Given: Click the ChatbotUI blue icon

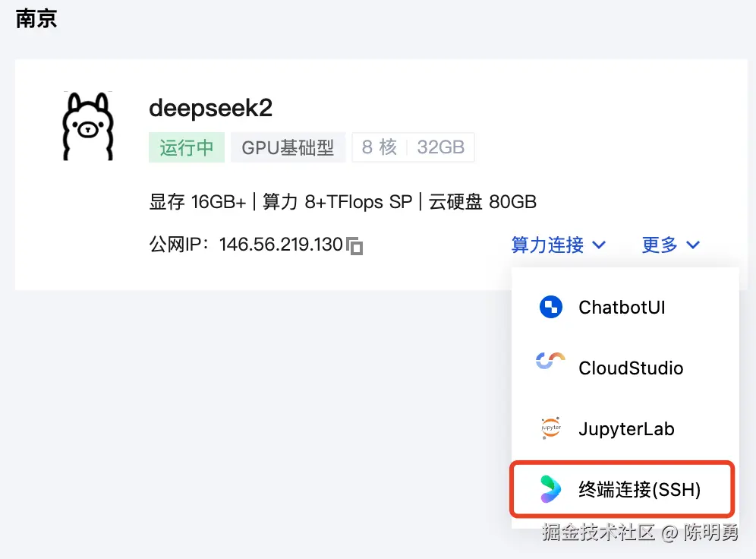Looking at the screenshot, I should point(550,307).
